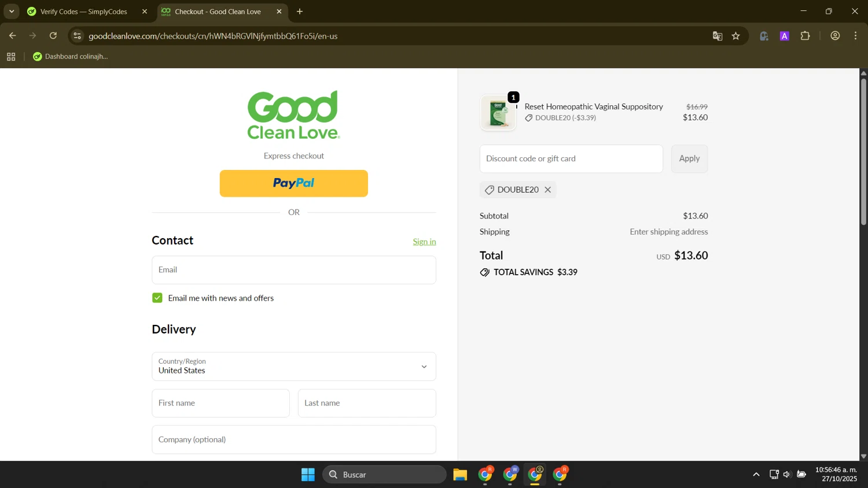Reload the checkout page
Viewport: 868px width, 488px height.
point(53,36)
